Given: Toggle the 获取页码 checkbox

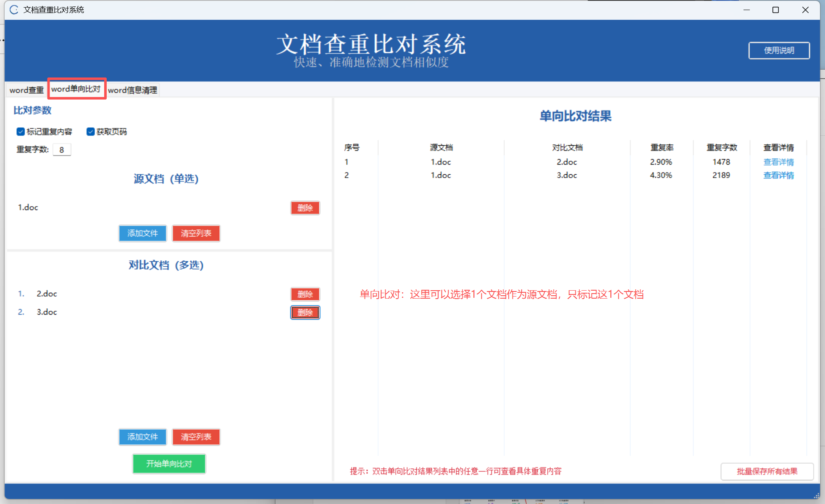Looking at the screenshot, I should click(90, 132).
